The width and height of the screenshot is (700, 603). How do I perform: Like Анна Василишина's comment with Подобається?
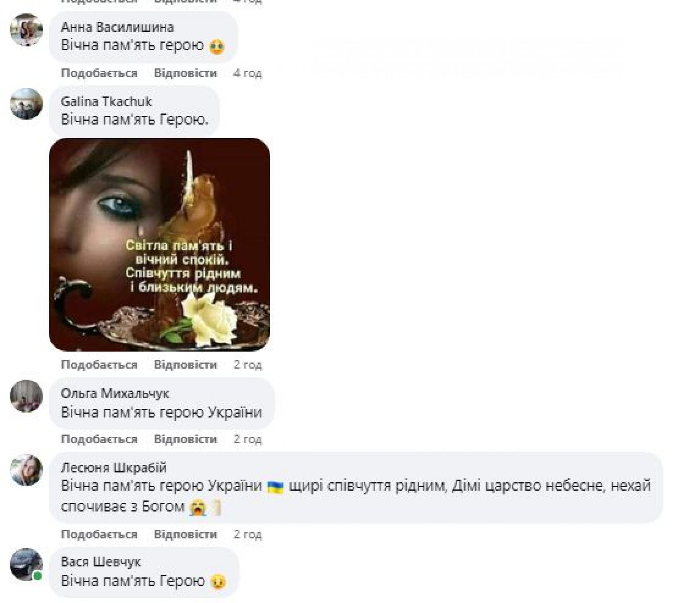coord(99,73)
